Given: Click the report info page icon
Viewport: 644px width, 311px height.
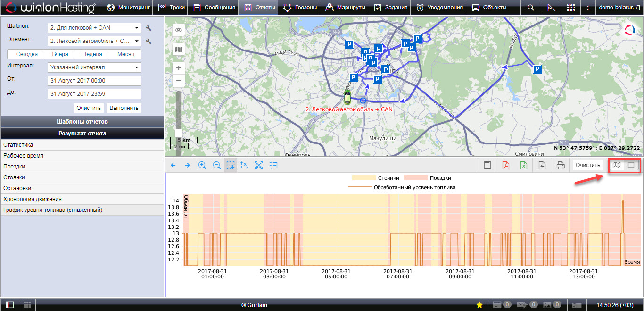Looking at the screenshot, I should click(x=487, y=165).
